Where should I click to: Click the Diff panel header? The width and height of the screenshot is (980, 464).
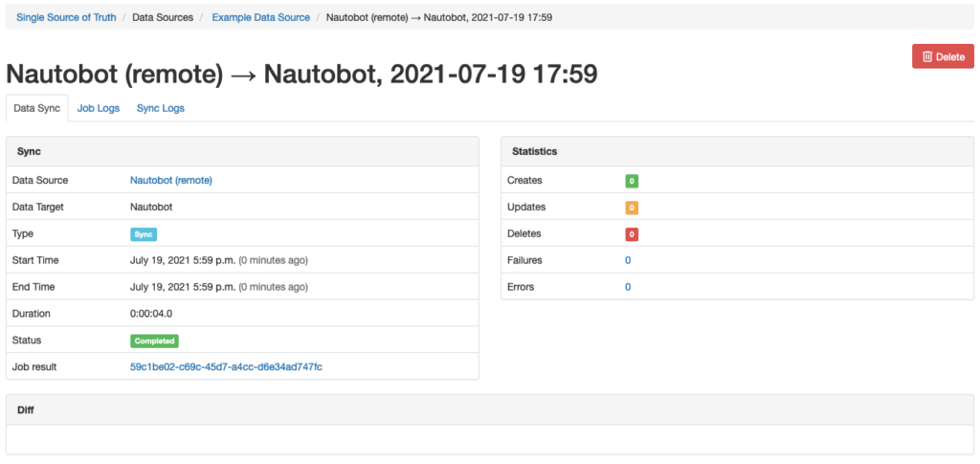[490, 410]
